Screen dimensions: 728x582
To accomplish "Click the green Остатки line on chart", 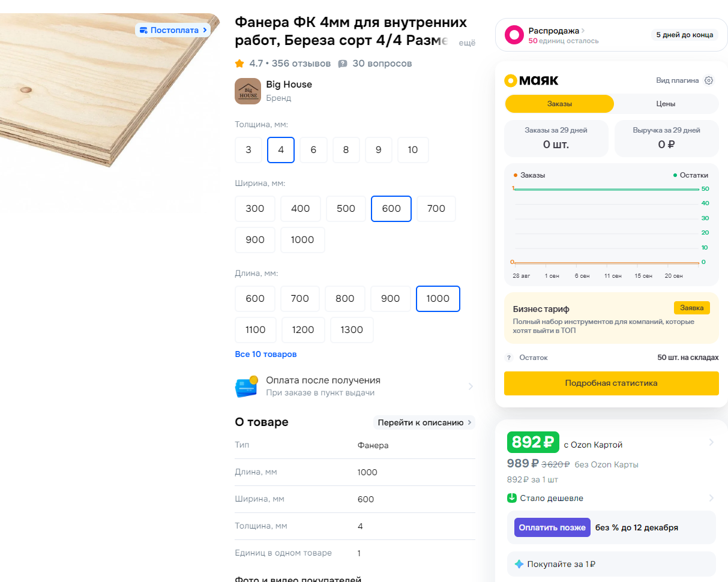I will pyautogui.click(x=606, y=190).
